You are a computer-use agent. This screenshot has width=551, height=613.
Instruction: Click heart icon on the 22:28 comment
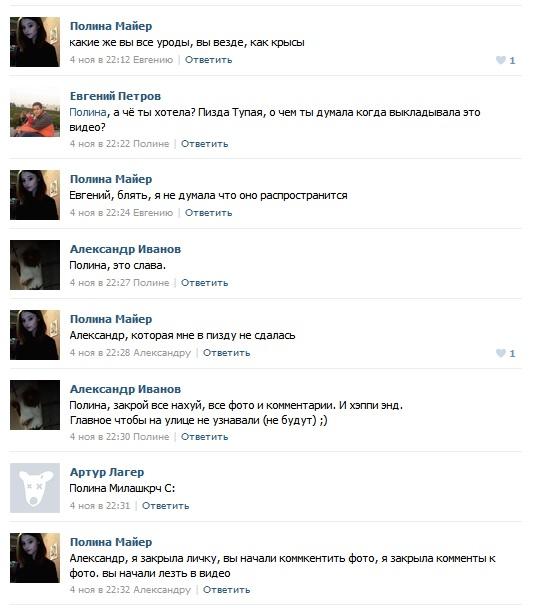[x=501, y=353]
